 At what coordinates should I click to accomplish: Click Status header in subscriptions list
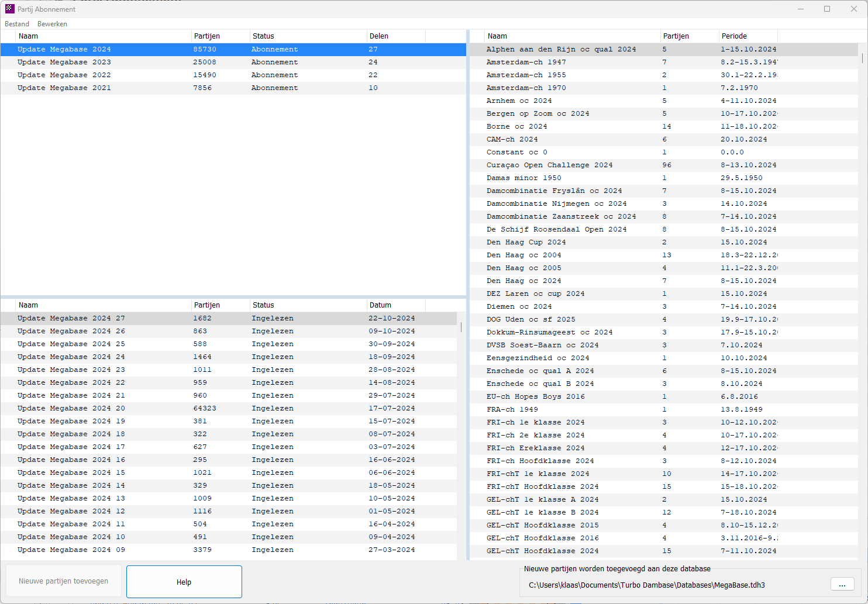click(308, 36)
